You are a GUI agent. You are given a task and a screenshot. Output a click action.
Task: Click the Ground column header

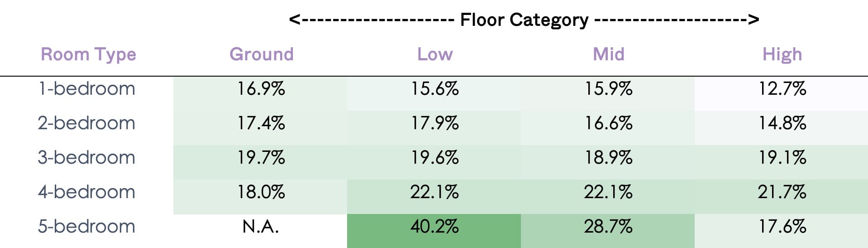click(261, 54)
